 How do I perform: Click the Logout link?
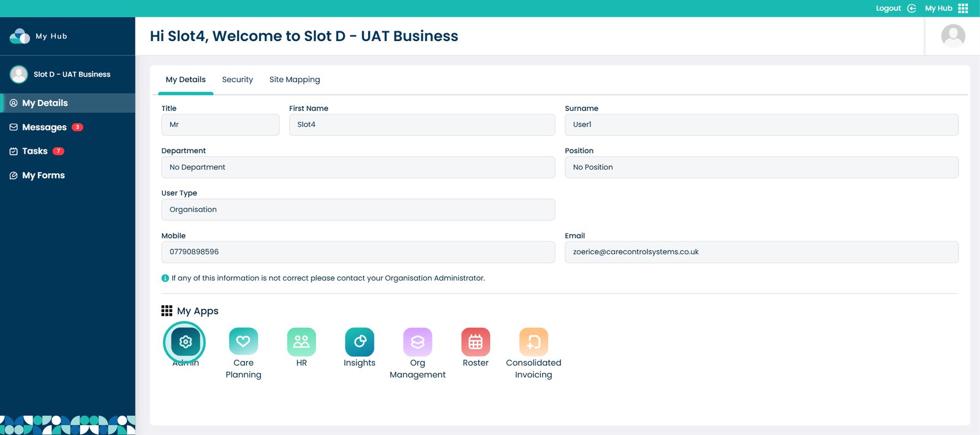point(888,8)
